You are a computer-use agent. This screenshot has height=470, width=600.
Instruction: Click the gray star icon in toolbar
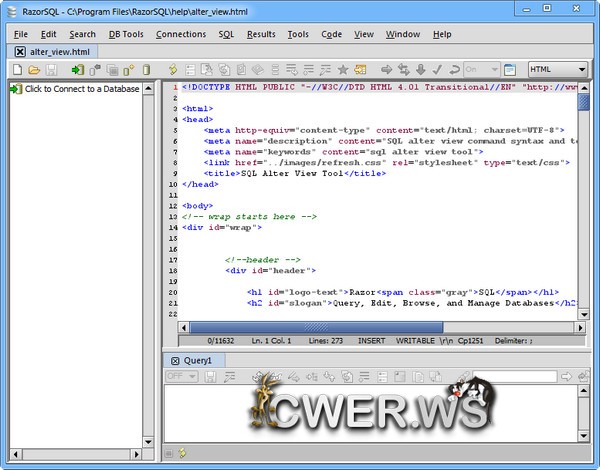343,70
